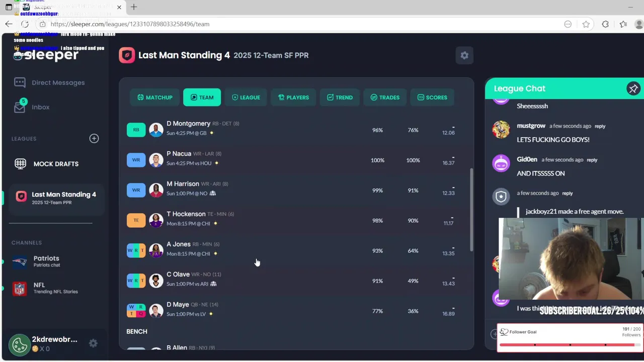Viewport: 644px width, 362px height.
Task: Open Direct Messages
Action: tap(49, 82)
